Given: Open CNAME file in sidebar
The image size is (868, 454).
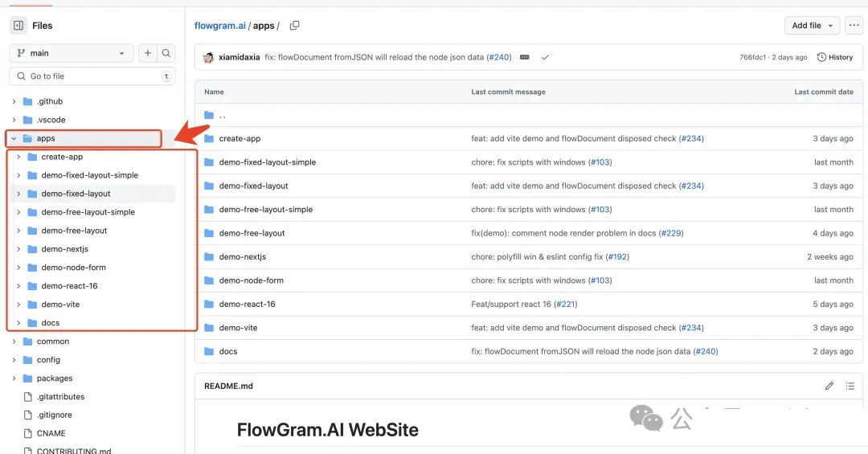Looking at the screenshot, I should [x=51, y=434].
